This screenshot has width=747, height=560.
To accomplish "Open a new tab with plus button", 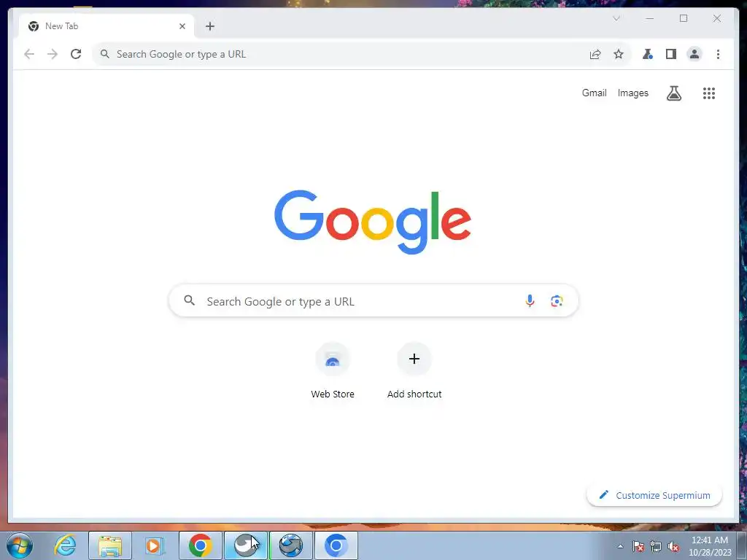I will pos(210,26).
